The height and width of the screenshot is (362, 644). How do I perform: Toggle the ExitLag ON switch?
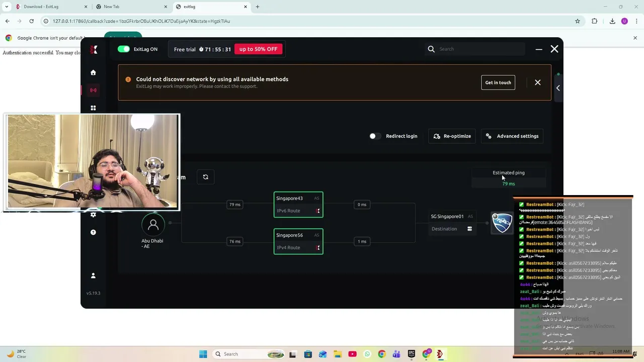pos(123,49)
